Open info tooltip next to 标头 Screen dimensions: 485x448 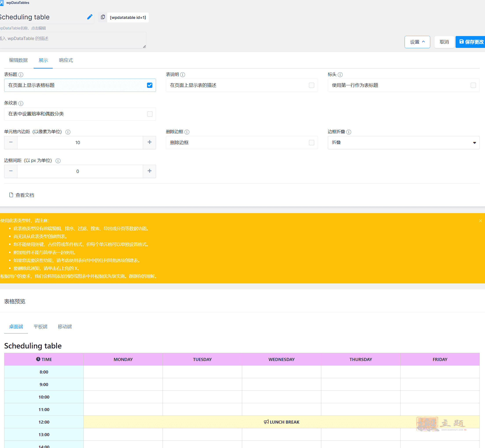click(340, 75)
